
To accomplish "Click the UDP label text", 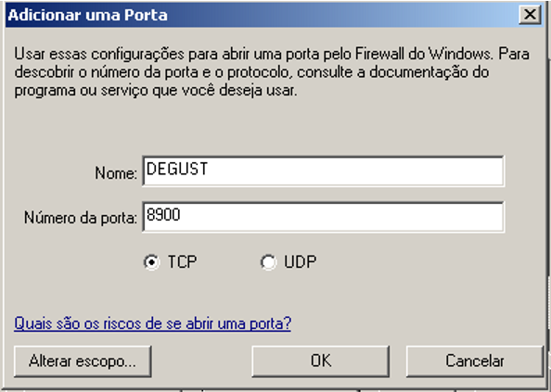I will coord(301,262).
